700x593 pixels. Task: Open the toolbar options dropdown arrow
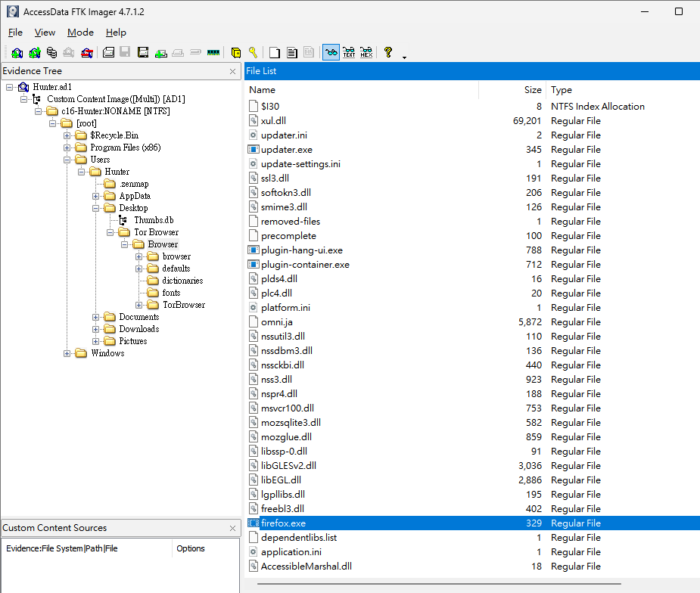pos(404,57)
